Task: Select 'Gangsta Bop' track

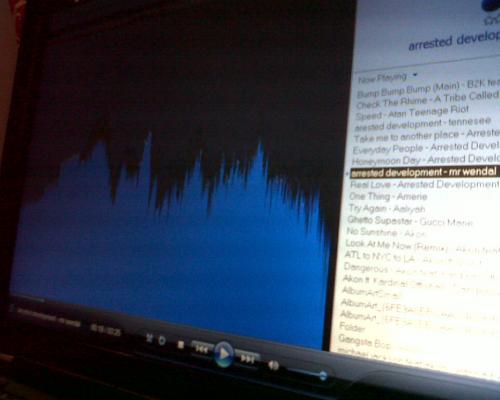Action: (x=364, y=342)
